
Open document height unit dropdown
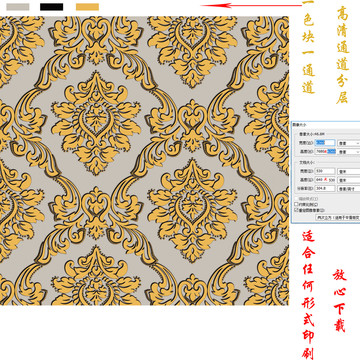tap(349, 180)
